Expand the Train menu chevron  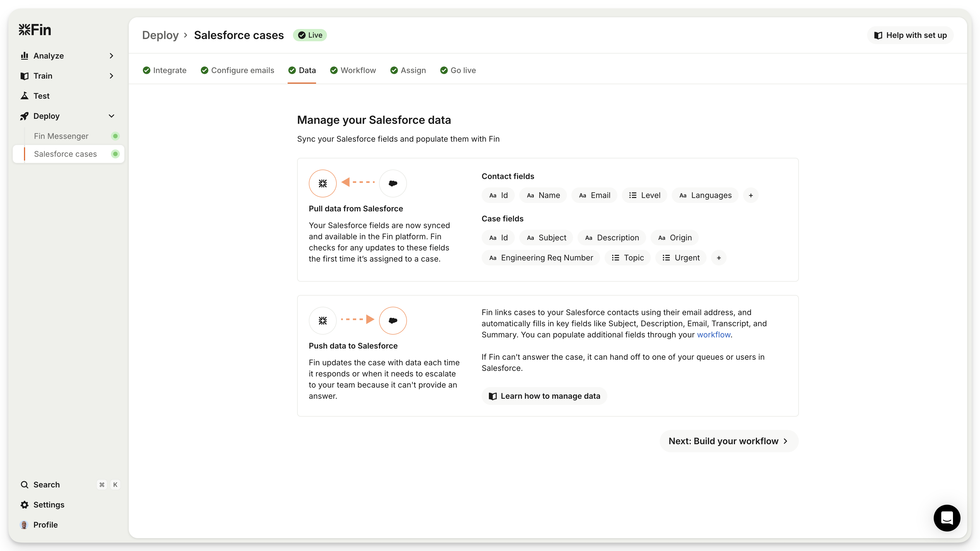tap(111, 76)
